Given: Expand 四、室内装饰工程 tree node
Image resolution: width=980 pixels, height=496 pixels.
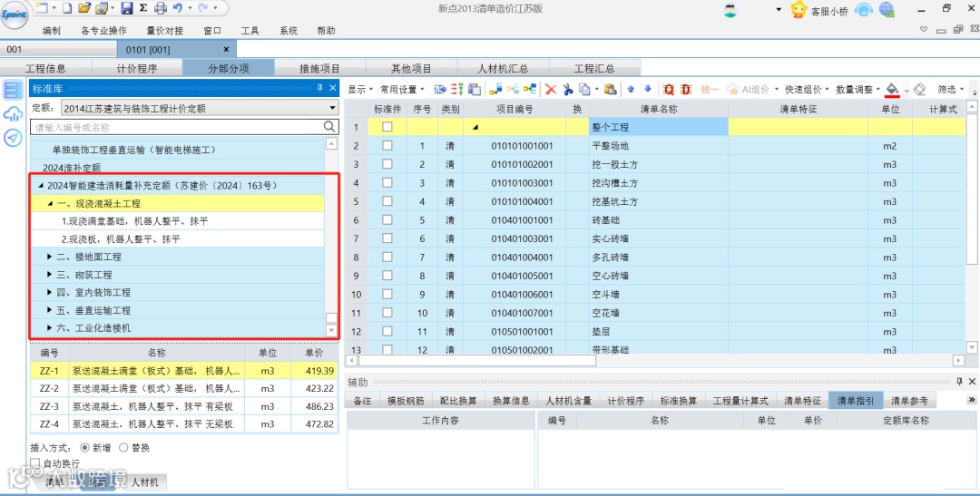Looking at the screenshot, I should (50, 292).
